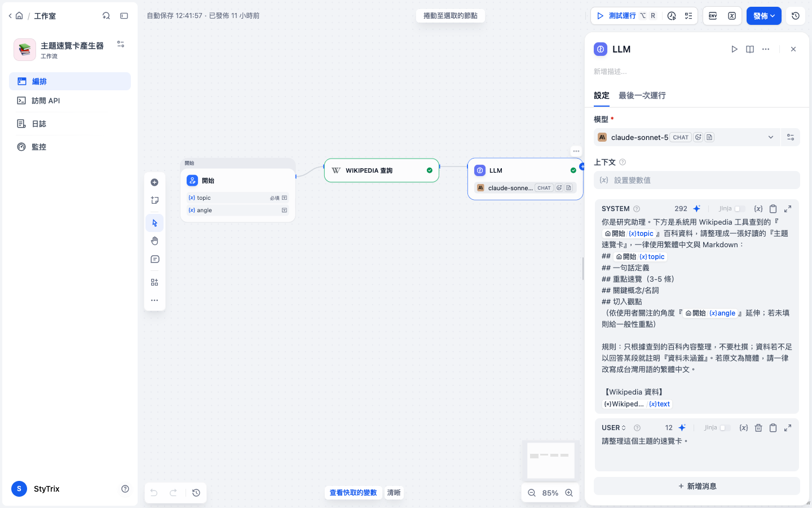Screen dimensions: 812x508
Task: Open LLM panel more options ellipsis
Action: click(766, 49)
